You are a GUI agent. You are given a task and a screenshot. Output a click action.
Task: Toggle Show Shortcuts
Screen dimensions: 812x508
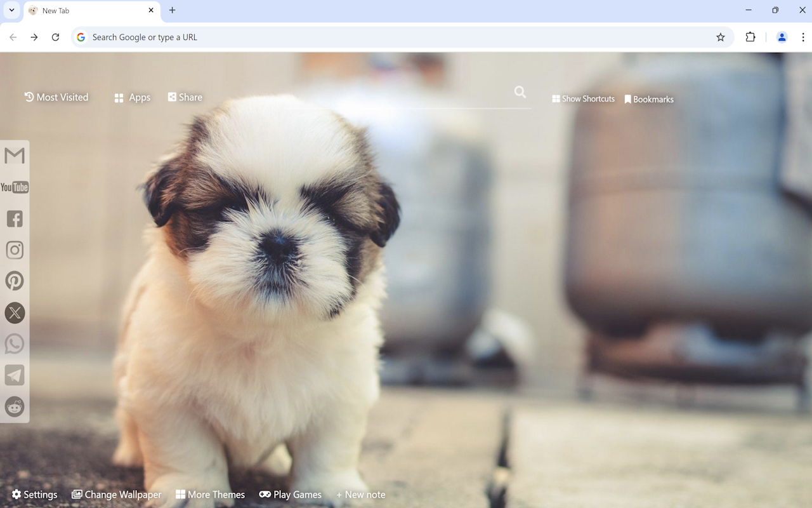click(x=582, y=98)
